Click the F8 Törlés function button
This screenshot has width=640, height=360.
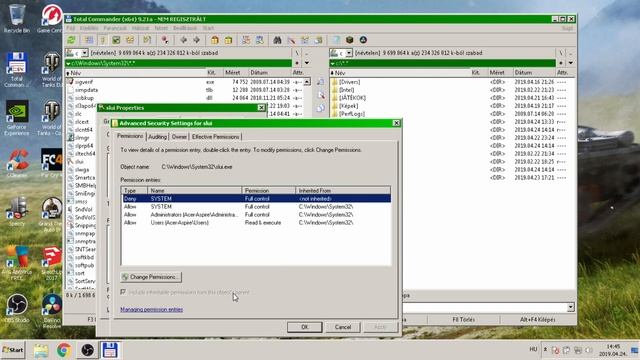pyautogui.click(x=464, y=320)
